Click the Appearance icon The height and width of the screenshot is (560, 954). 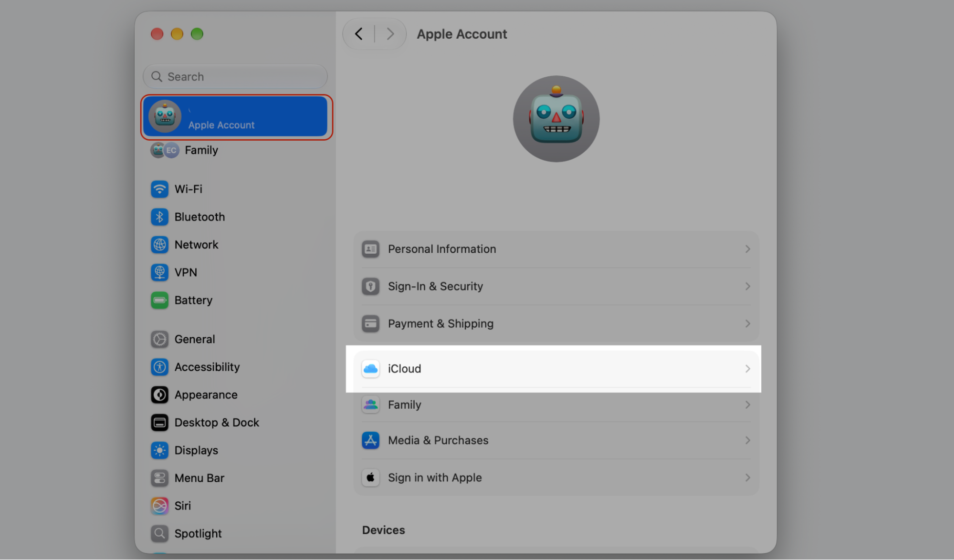pos(159,395)
